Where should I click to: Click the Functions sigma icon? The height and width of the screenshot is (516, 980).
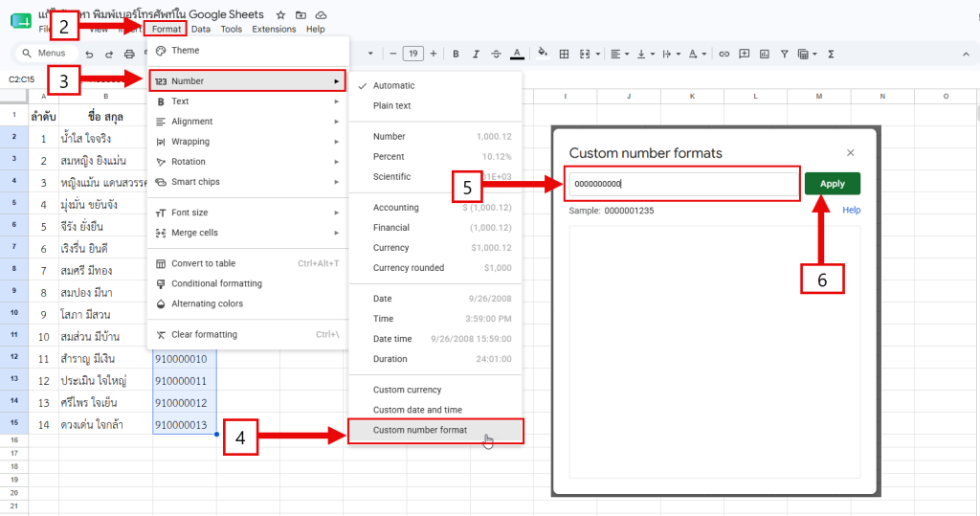(831, 55)
